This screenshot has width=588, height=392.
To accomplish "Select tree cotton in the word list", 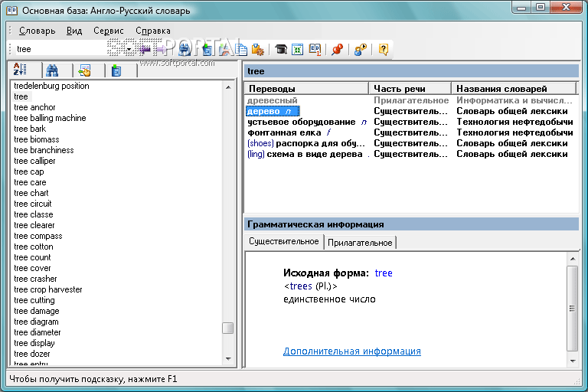I will (x=34, y=247).
